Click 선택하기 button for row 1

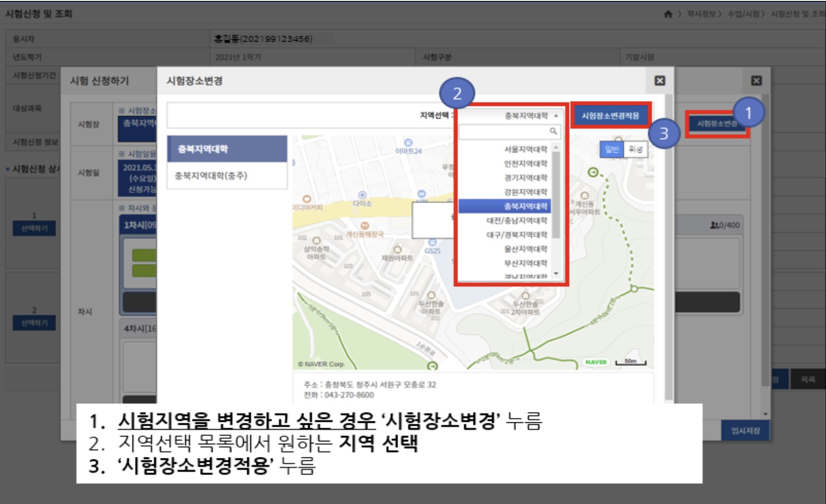pos(34,228)
